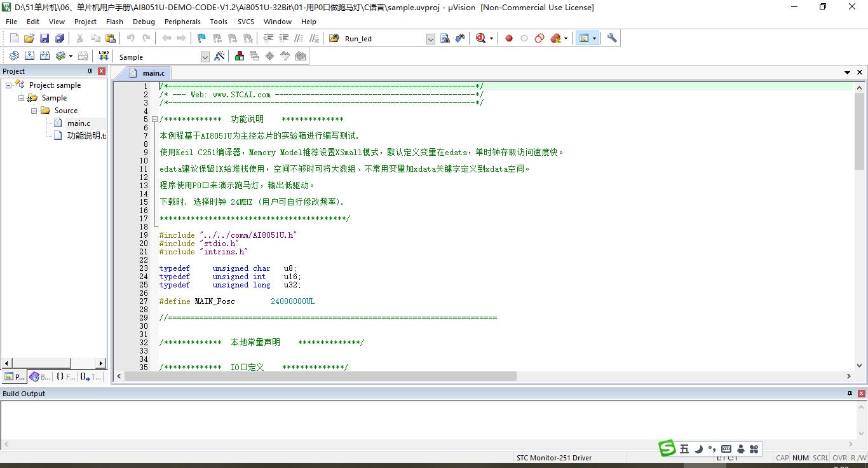Open Manage Project Items (colored blocks icon)
The image size is (868, 468).
pyautogui.click(x=240, y=56)
